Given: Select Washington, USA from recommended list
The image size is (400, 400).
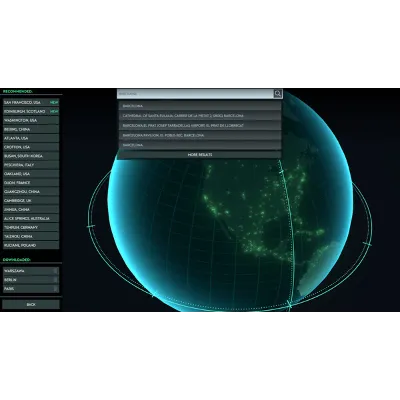Looking at the screenshot, I should (x=31, y=120).
